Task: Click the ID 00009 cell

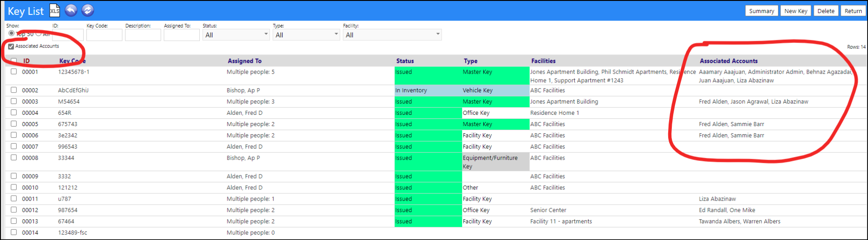Action: point(30,176)
